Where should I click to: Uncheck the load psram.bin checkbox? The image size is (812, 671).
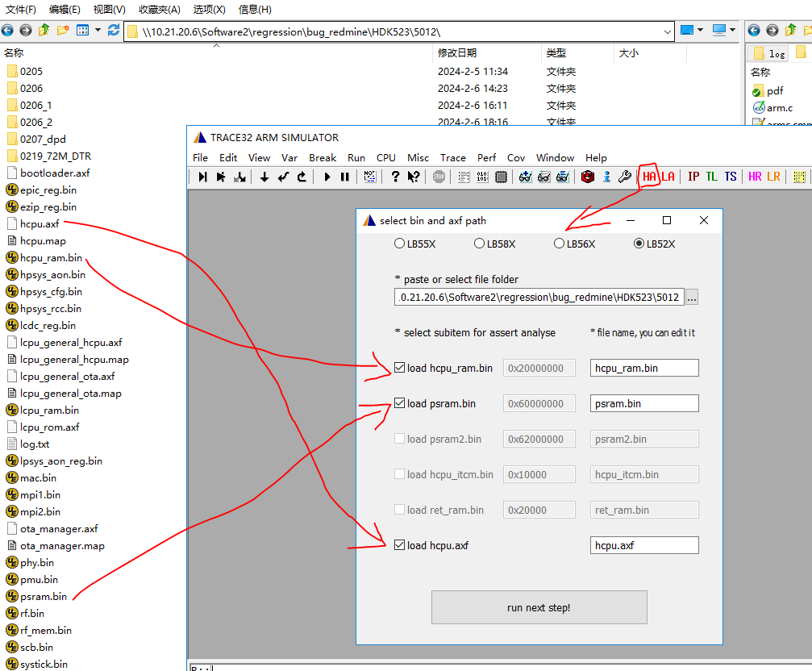(400, 403)
